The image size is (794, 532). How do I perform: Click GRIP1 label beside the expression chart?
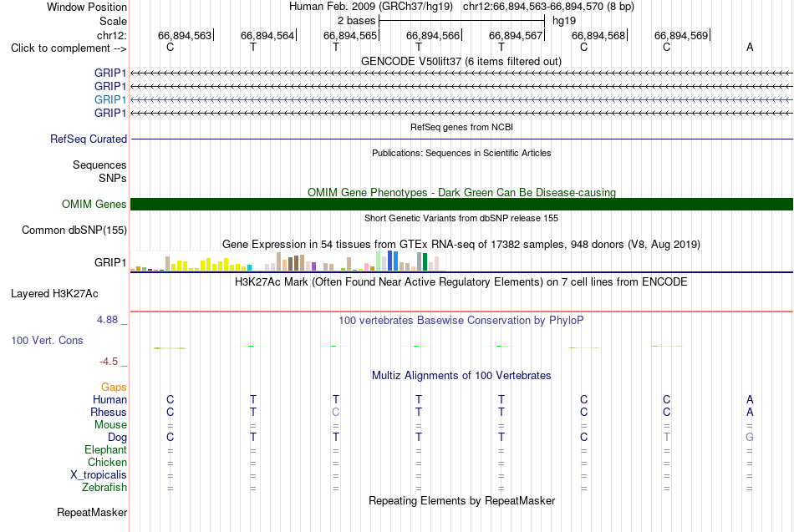[109, 263]
